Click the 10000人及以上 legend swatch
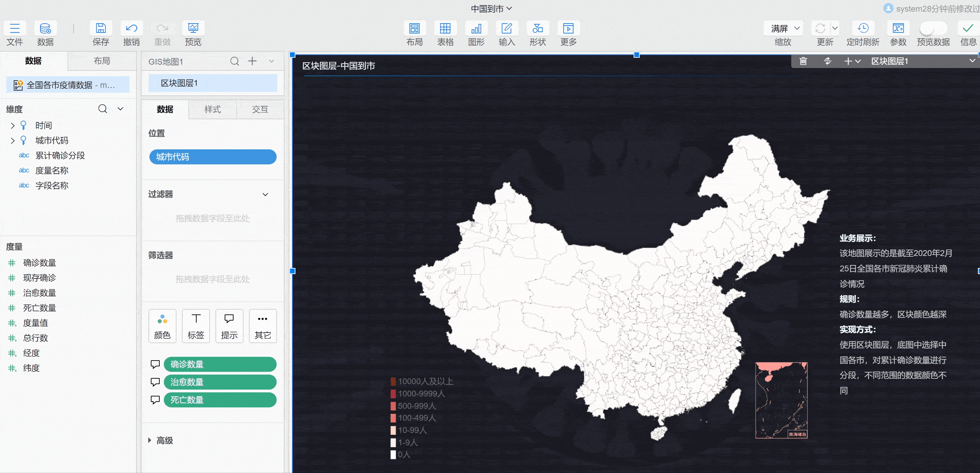Screen dimensions: 980x473 [x=393, y=381]
